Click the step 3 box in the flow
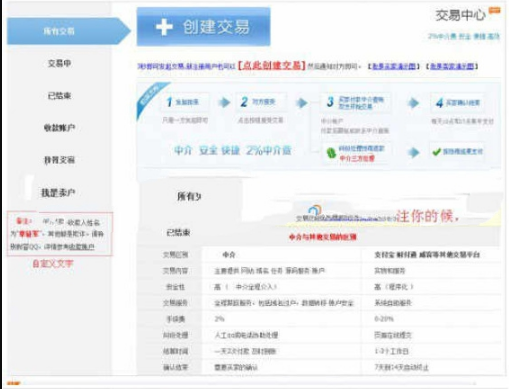 (356, 102)
